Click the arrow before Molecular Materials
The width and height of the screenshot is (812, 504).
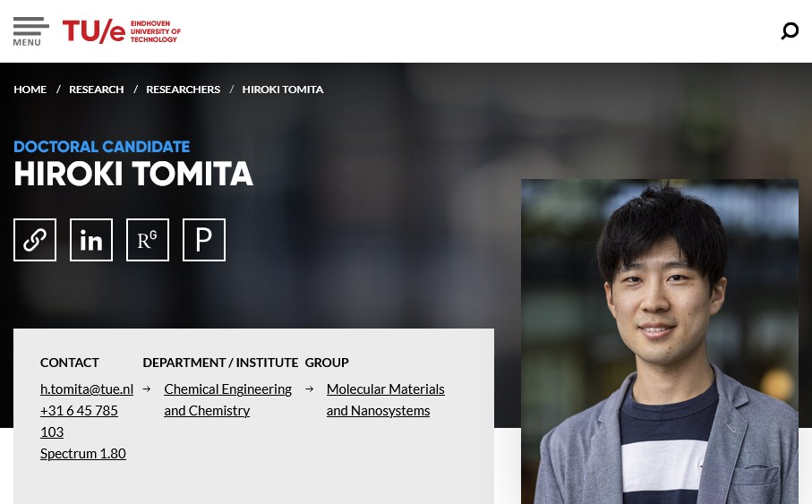(309, 389)
